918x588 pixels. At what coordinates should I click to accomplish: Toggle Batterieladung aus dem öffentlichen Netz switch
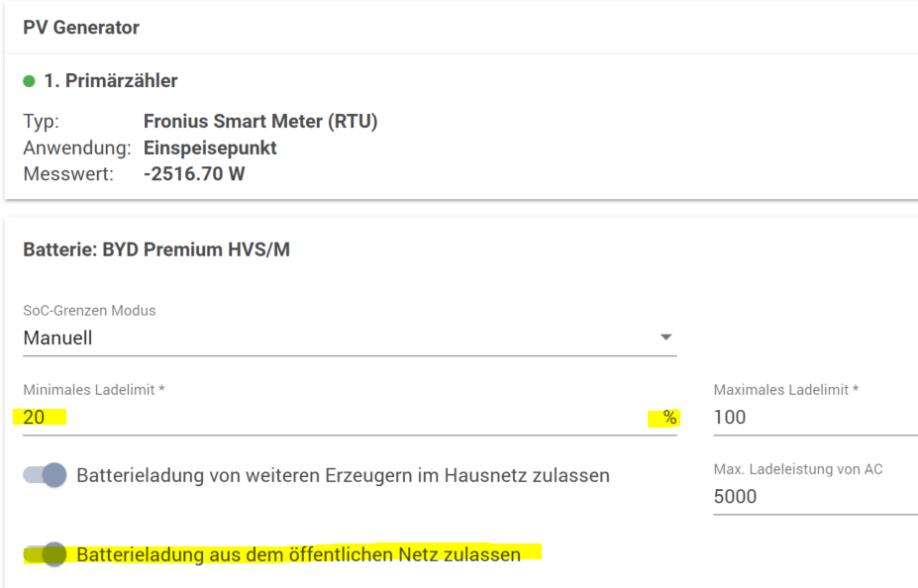click(x=46, y=554)
